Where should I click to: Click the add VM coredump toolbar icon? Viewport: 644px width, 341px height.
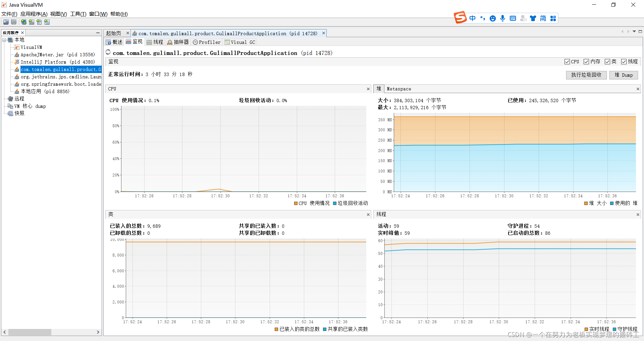[x=39, y=22]
